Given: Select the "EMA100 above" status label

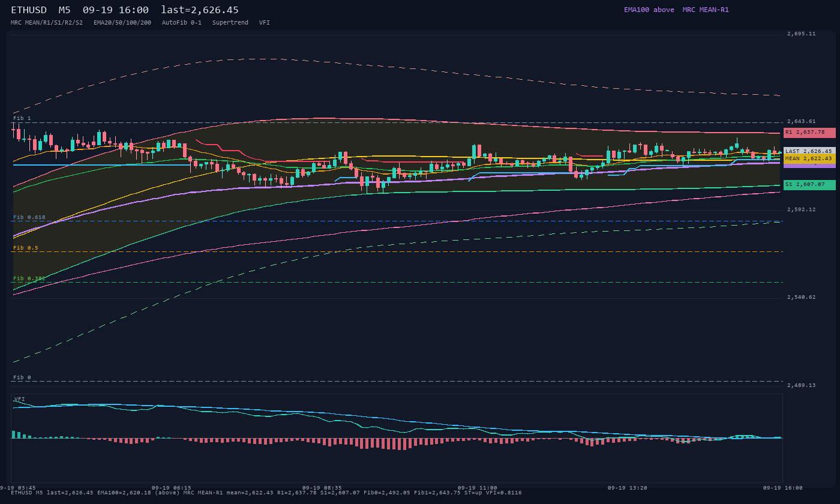Looking at the screenshot, I should (649, 10).
